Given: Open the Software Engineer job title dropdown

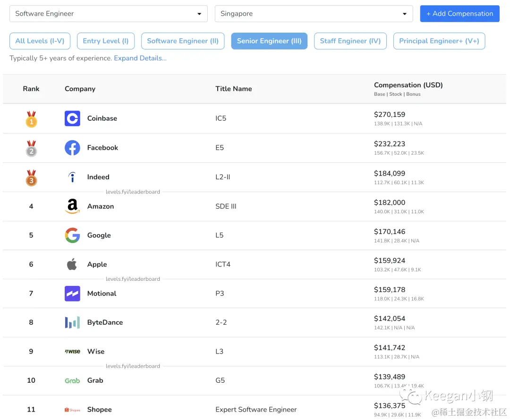Looking at the screenshot, I should click(x=108, y=14).
